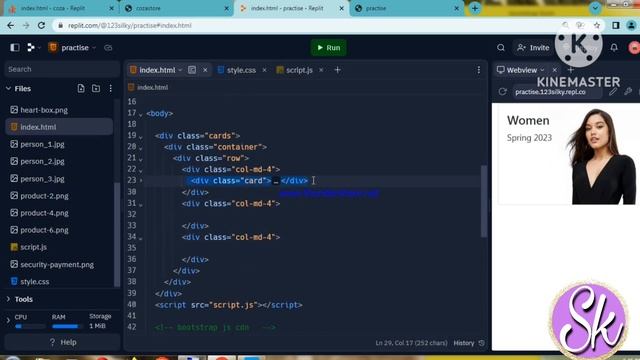Viewport: 640px width, 360px height.
Task: Open the browser side panel icon
Action: (616, 25)
